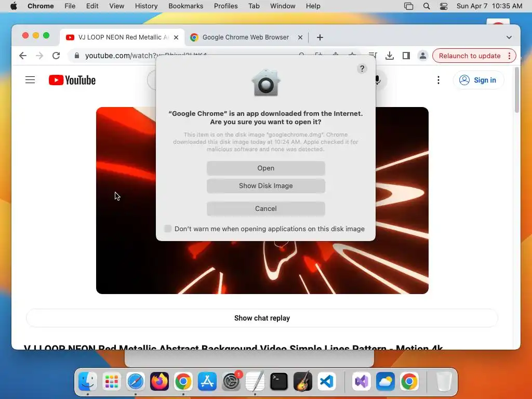Open the Window menu
Screen dimensions: 532x399
pyautogui.click(x=283, y=6)
